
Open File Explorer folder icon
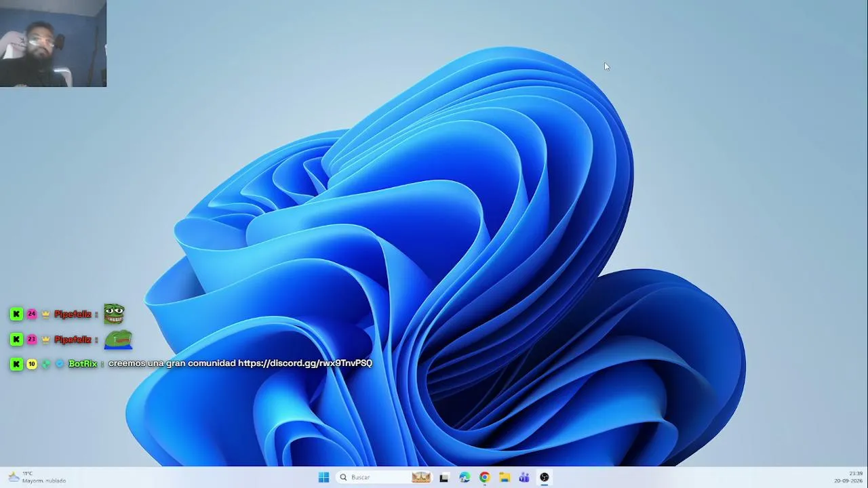tap(505, 477)
